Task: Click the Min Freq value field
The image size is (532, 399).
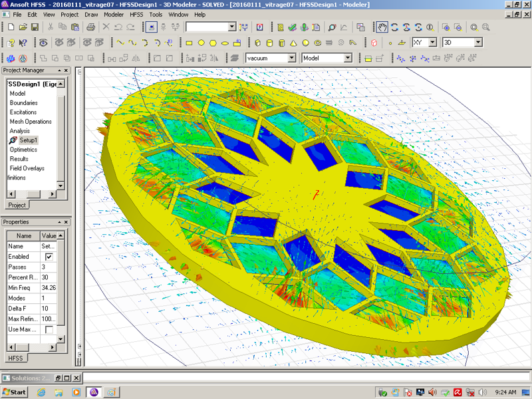Action: click(49, 287)
